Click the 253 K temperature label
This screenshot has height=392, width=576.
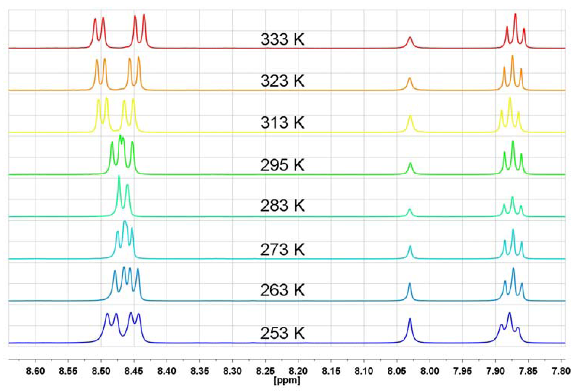tap(282, 333)
